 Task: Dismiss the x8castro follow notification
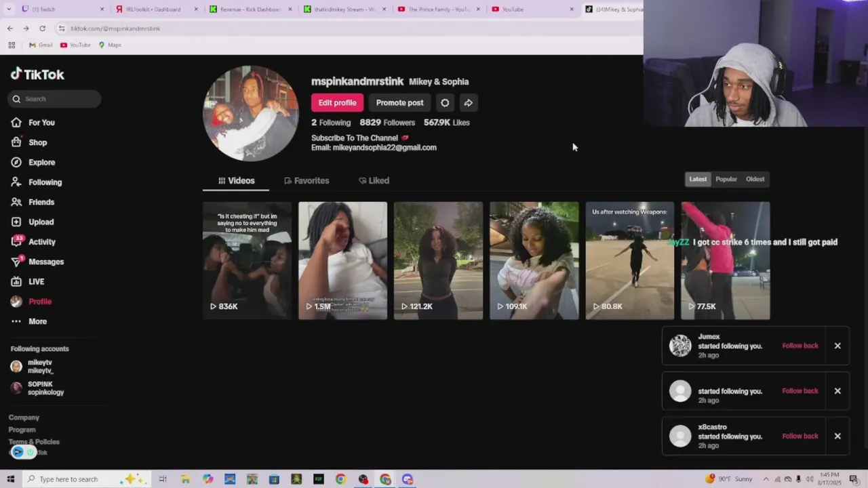[x=837, y=436]
